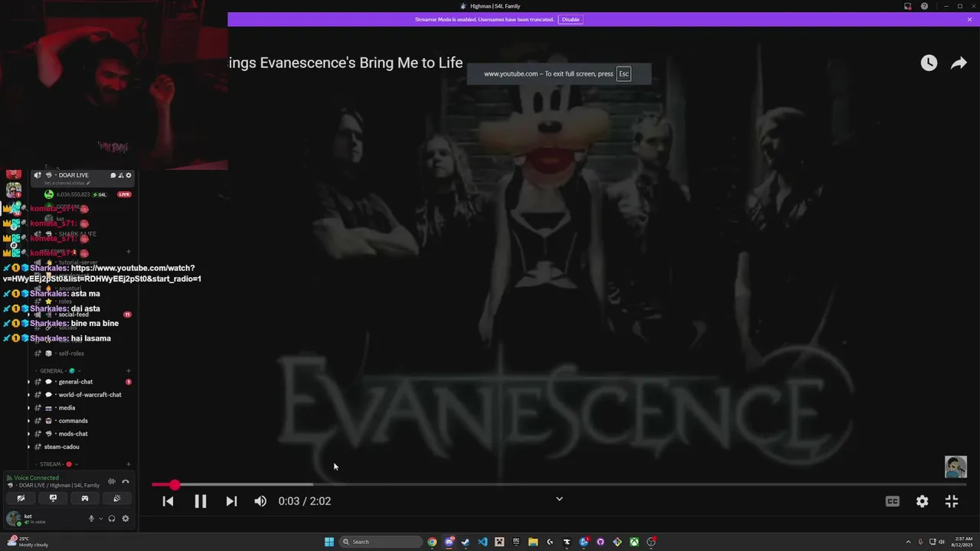Open the commands channel
The image size is (980, 551).
[73, 421]
